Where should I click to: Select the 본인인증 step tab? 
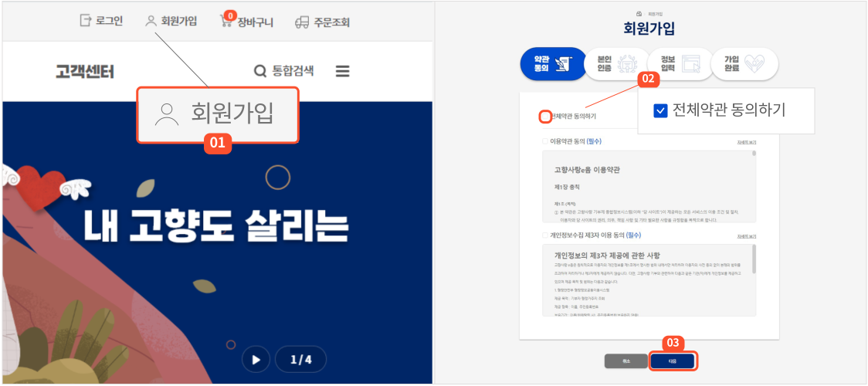[x=616, y=64]
